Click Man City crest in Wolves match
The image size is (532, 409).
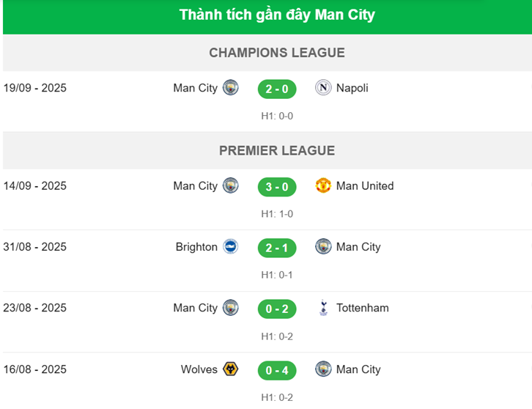pyautogui.click(x=323, y=369)
